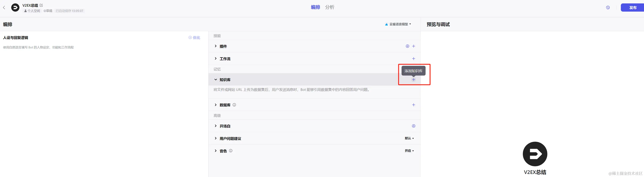
Task: Add a knowledge base with plus icon
Action: point(414,80)
